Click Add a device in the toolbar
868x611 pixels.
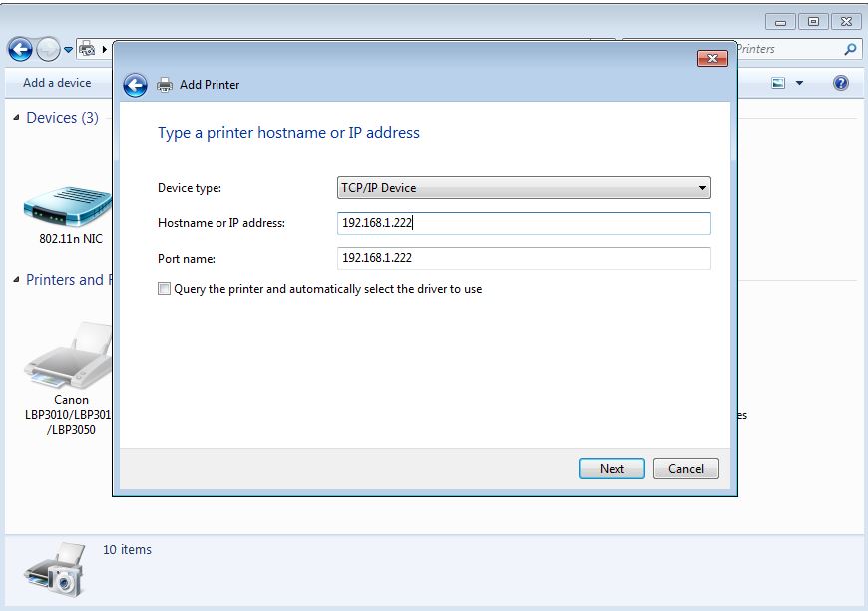pos(57,83)
